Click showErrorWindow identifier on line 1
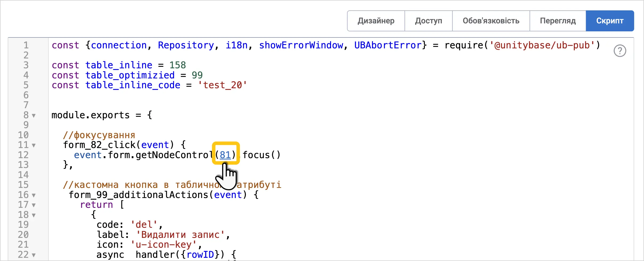This screenshot has width=644, height=261. 301,45
